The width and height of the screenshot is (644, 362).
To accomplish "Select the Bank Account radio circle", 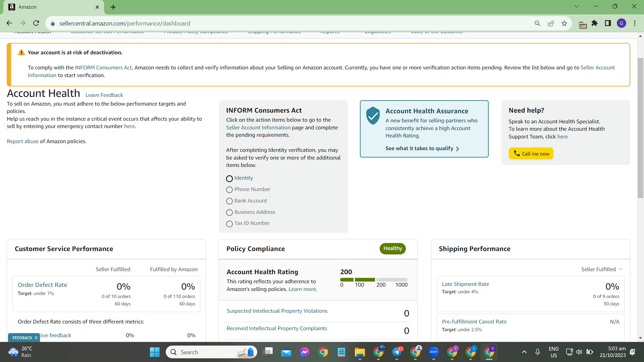I will pos(229,201).
